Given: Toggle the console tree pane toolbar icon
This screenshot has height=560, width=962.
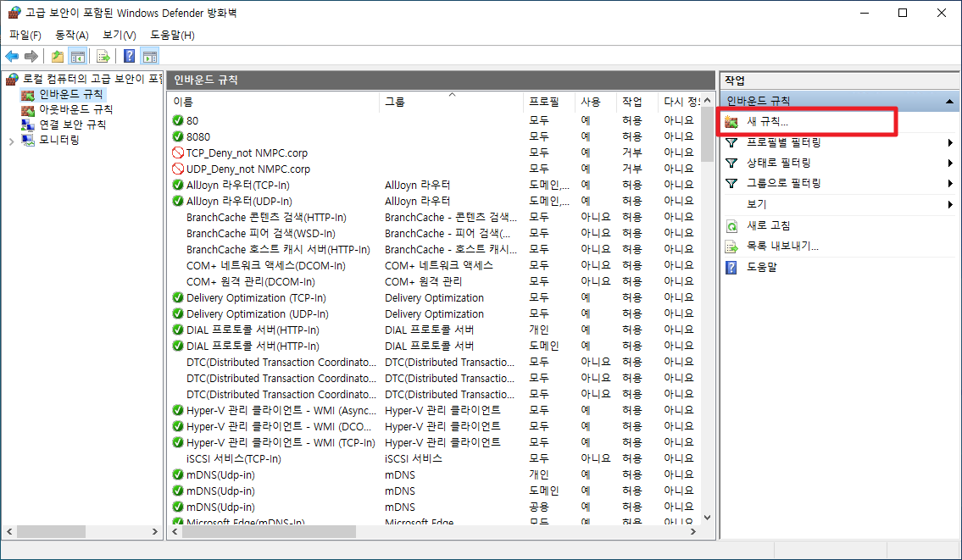Looking at the screenshot, I should click(x=78, y=57).
